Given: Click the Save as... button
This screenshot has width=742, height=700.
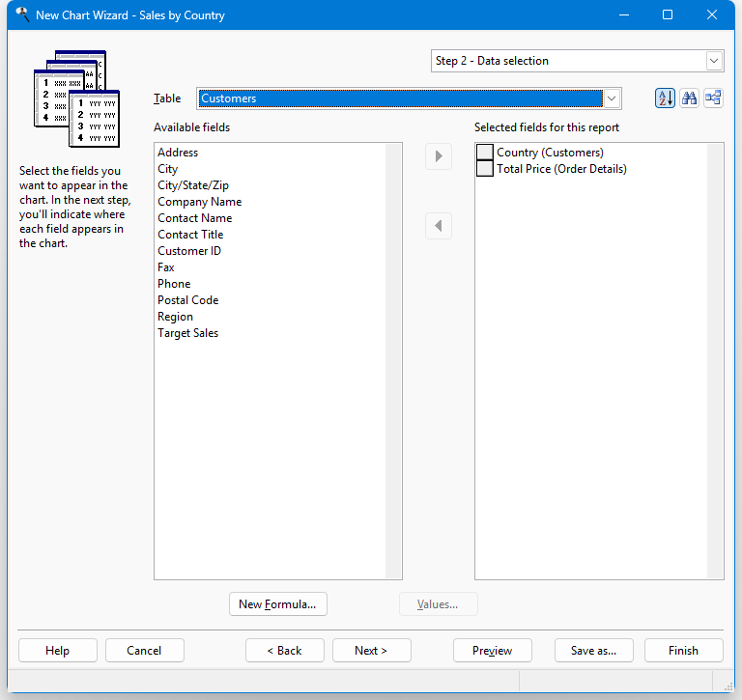Looking at the screenshot, I should (593, 651).
